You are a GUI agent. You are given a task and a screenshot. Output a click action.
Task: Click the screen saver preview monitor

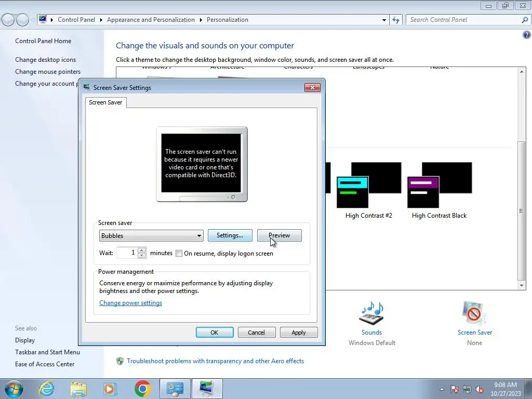pos(202,164)
